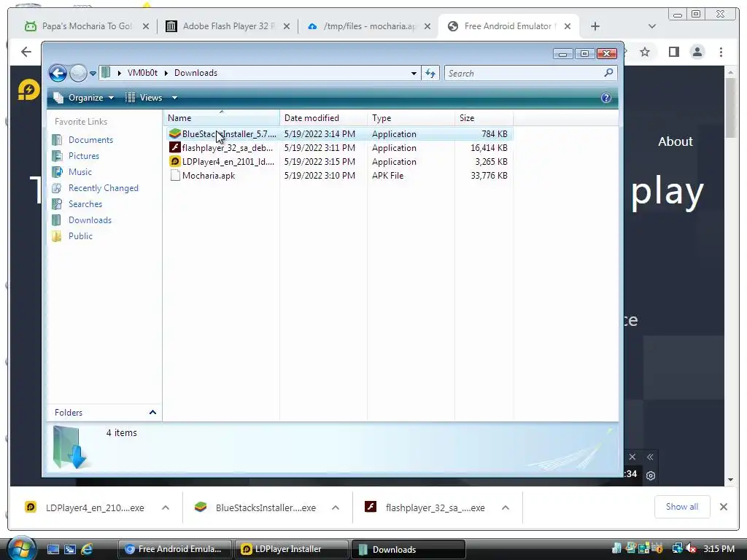The height and width of the screenshot is (560, 747).
Task: Open Music favorite link
Action: 80,172
